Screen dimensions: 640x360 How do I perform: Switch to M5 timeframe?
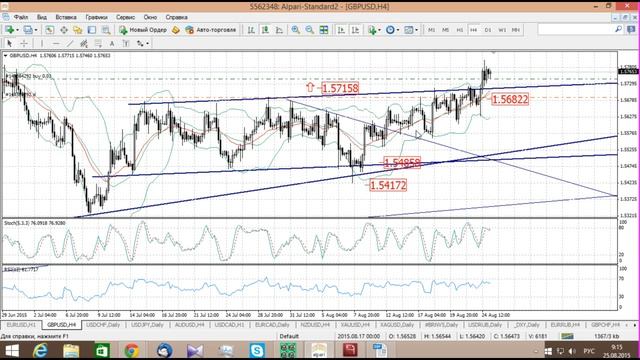pyautogui.click(x=445, y=30)
